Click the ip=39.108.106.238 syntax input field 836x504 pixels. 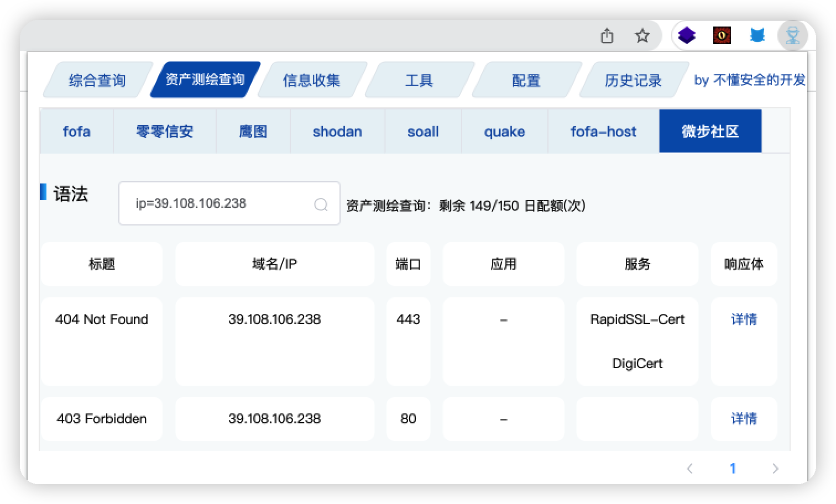coord(229,203)
